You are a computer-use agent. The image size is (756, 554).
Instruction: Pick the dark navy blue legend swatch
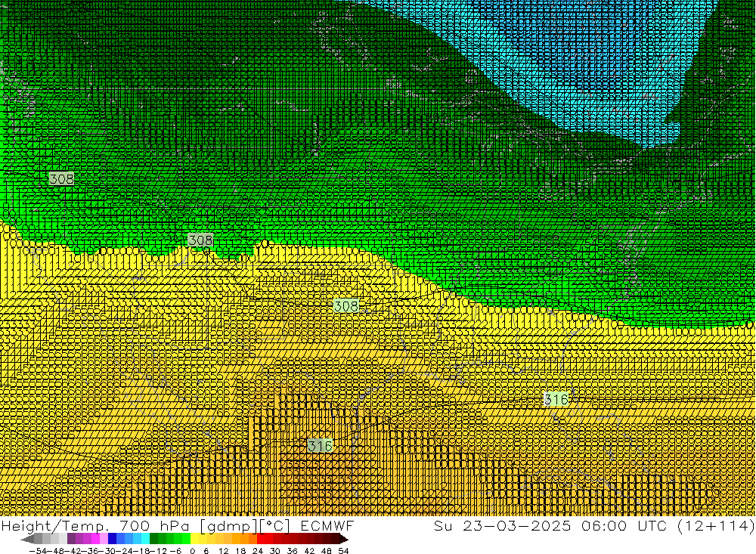(x=112, y=539)
